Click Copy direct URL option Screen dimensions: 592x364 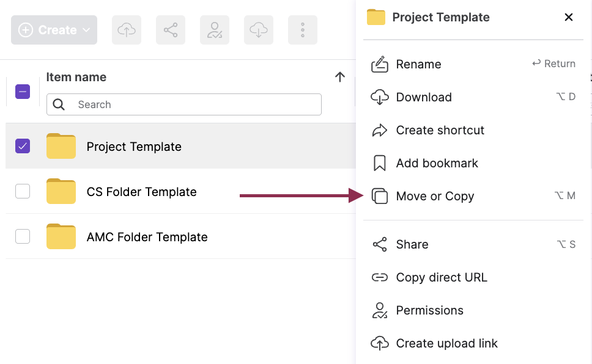[x=441, y=277]
